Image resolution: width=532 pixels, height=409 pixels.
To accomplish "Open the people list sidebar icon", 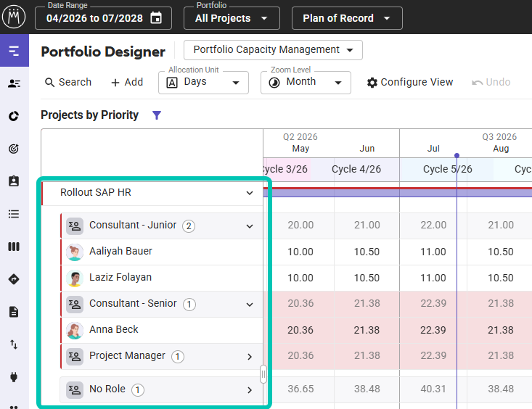I will point(14,83).
